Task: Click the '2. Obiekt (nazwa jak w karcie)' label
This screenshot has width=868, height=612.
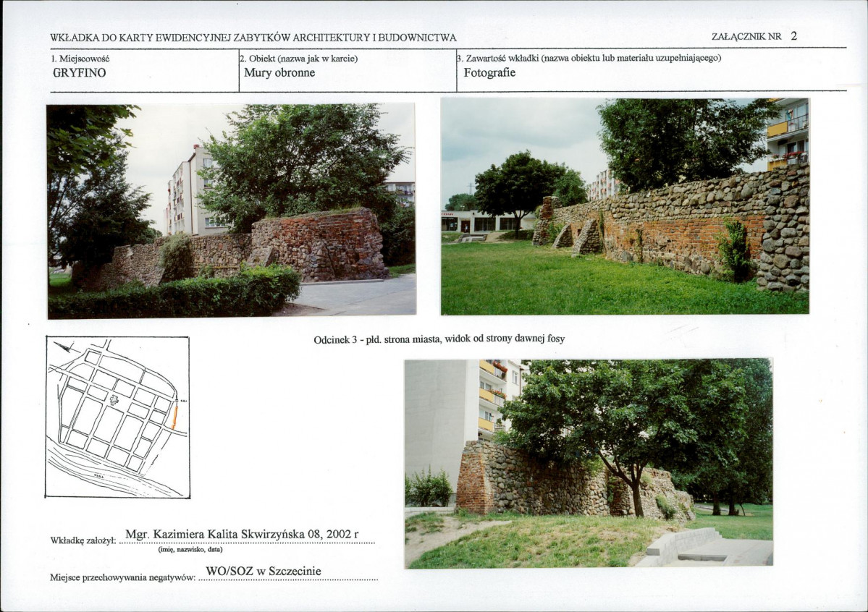Action: tap(299, 58)
